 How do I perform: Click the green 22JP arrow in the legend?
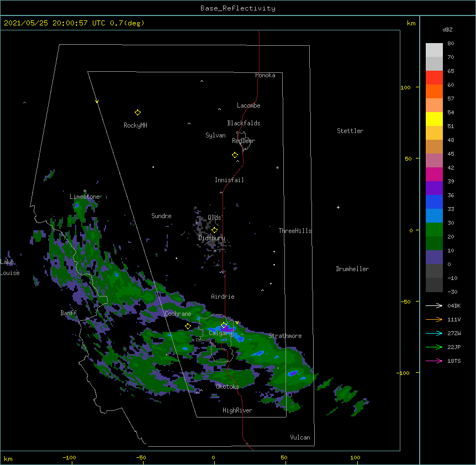click(434, 347)
